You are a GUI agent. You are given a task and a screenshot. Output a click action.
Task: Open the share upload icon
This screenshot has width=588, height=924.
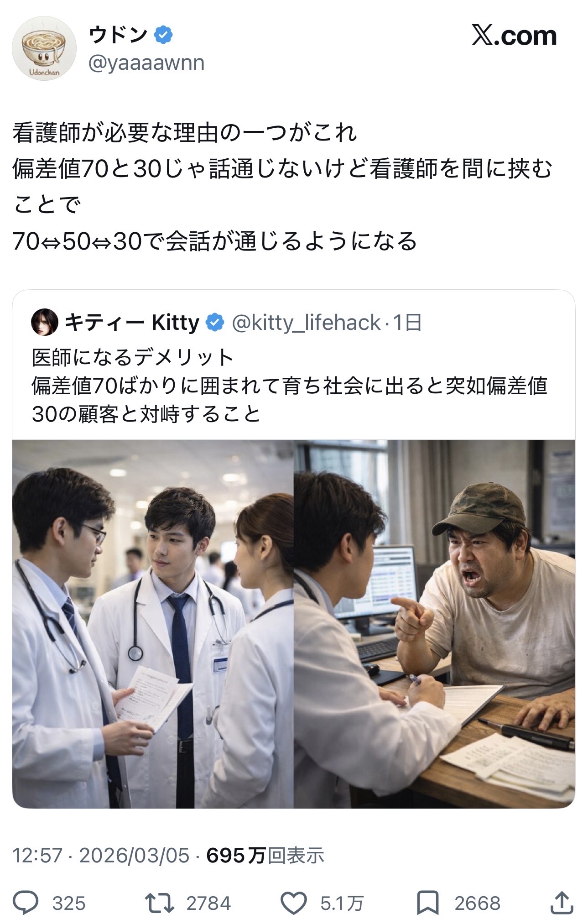(x=562, y=902)
